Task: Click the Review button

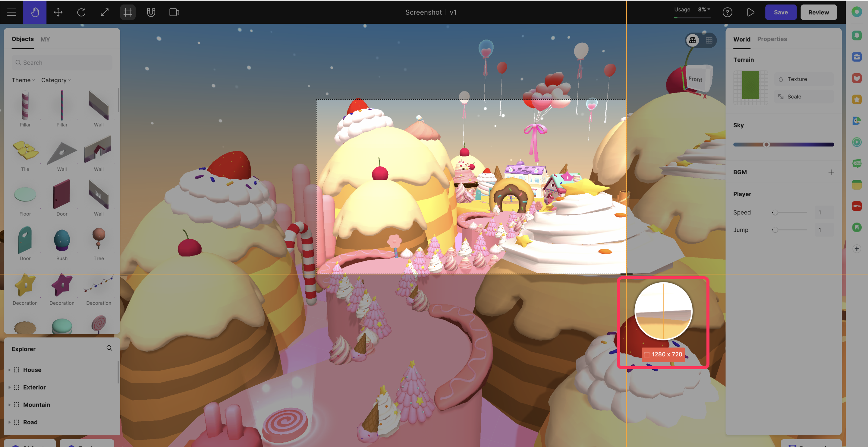Action: coord(818,12)
